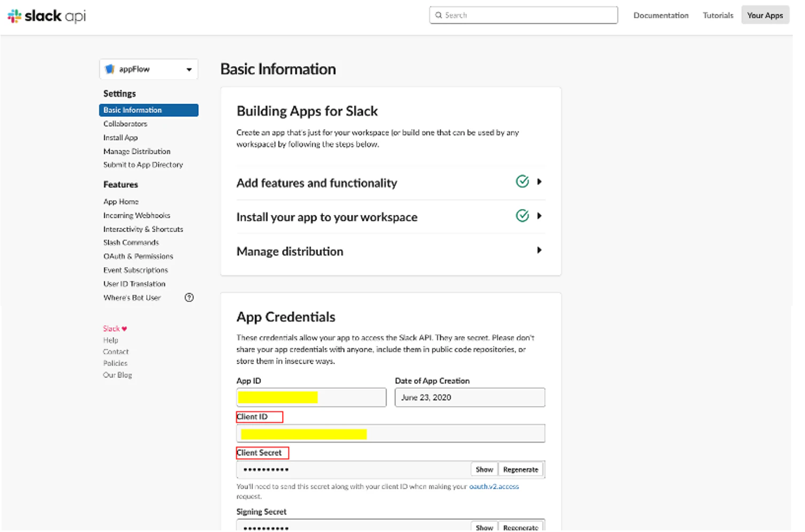Click the Slack footer link
Viewport: 805px width, 532px height.
[x=115, y=329]
